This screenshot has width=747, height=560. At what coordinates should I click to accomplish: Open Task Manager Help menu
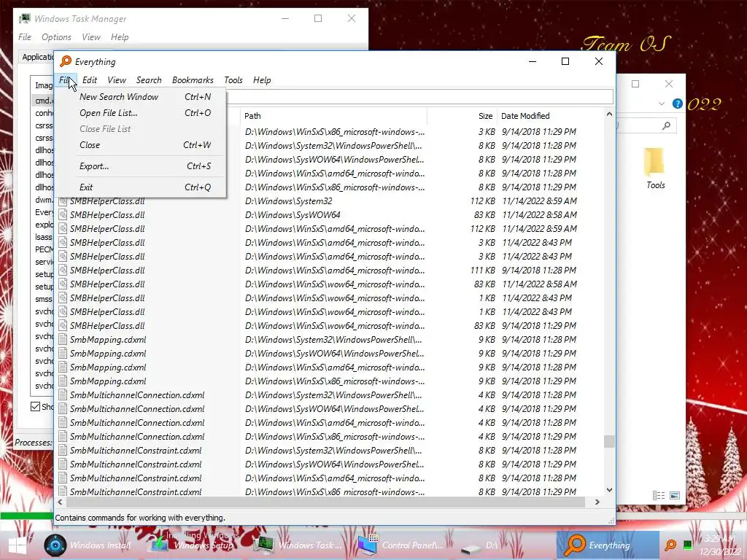click(120, 36)
